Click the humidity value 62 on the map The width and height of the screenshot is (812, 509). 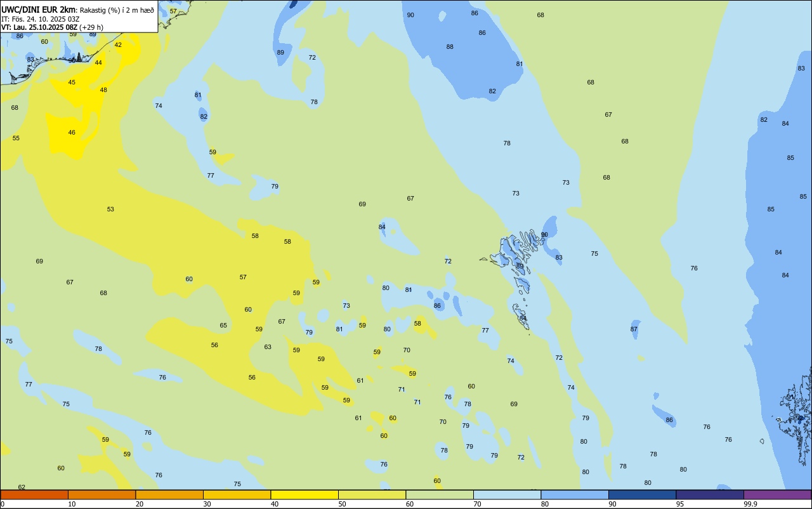[x=22, y=487]
